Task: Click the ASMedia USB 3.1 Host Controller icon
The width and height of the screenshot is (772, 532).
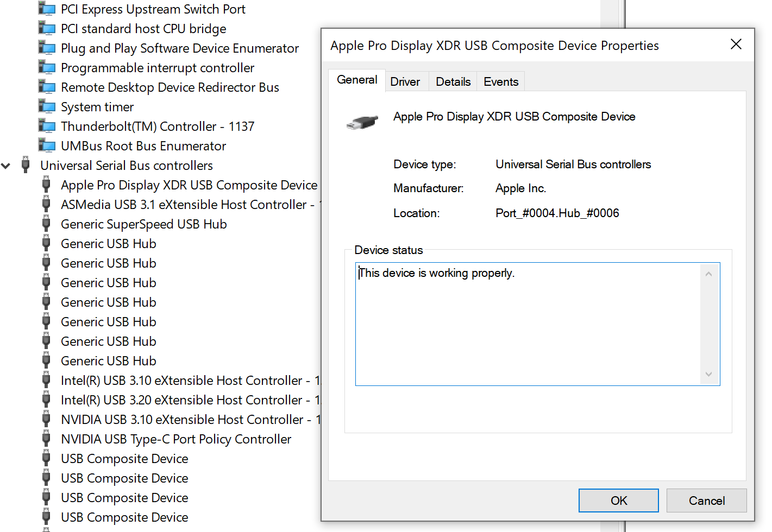Action: [x=46, y=204]
